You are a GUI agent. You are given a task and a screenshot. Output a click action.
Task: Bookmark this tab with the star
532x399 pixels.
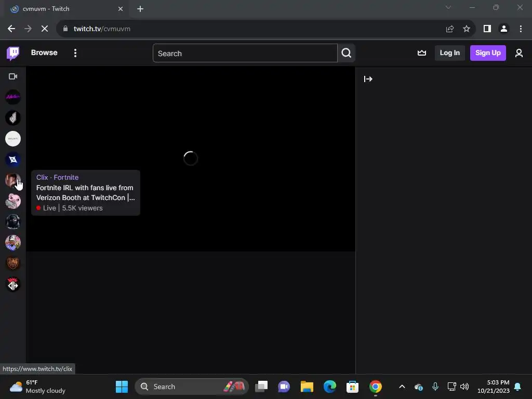click(467, 29)
